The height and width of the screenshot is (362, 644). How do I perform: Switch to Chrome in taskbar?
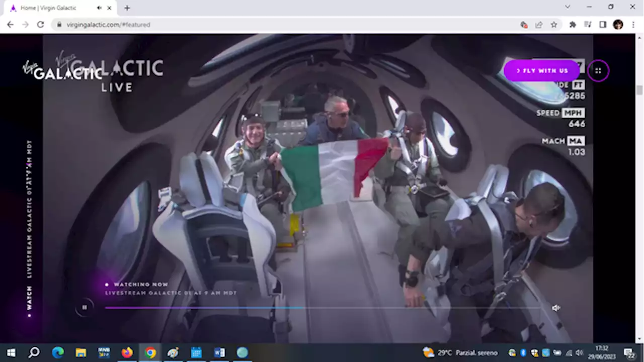(150, 352)
